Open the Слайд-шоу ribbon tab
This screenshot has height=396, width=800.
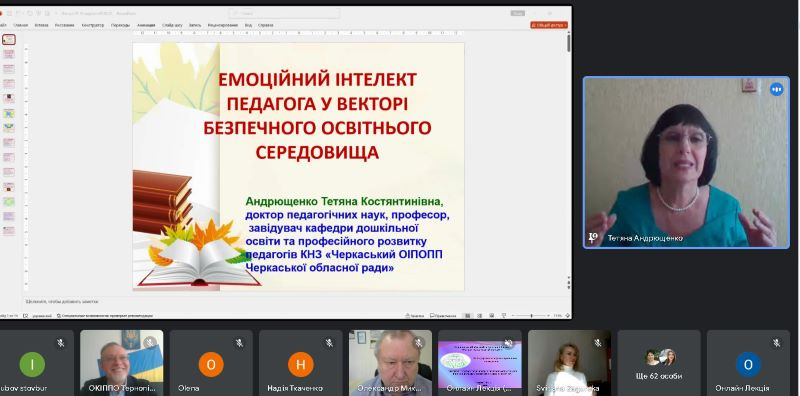tap(172, 25)
